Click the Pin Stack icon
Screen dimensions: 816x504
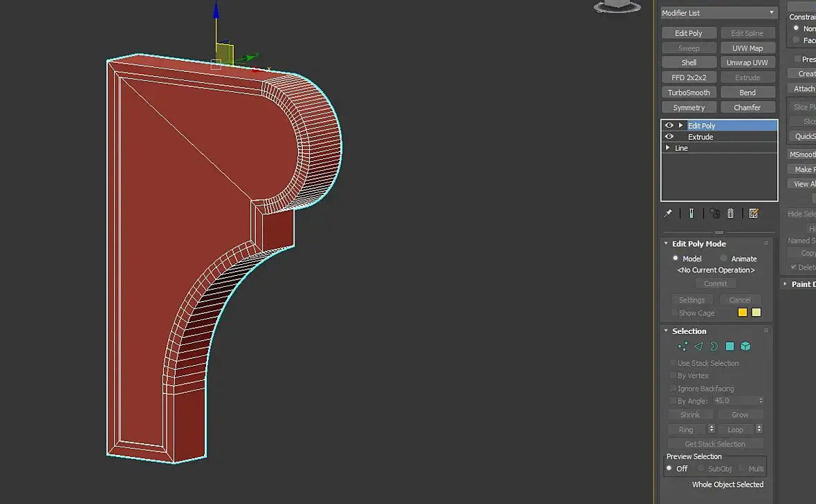tap(668, 213)
